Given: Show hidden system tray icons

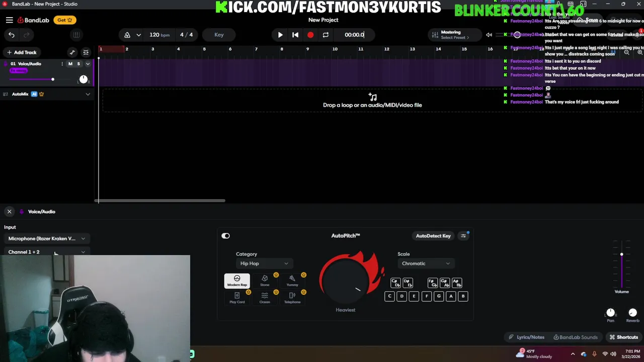Looking at the screenshot, I should (573, 354).
